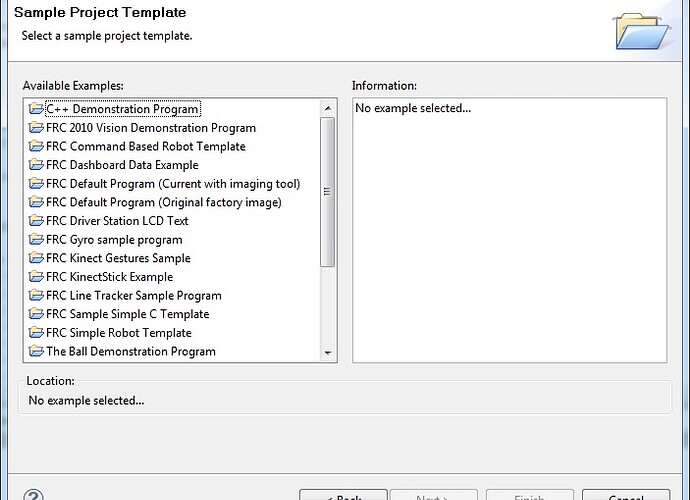Open help with the question mark icon

(x=33, y=495)
